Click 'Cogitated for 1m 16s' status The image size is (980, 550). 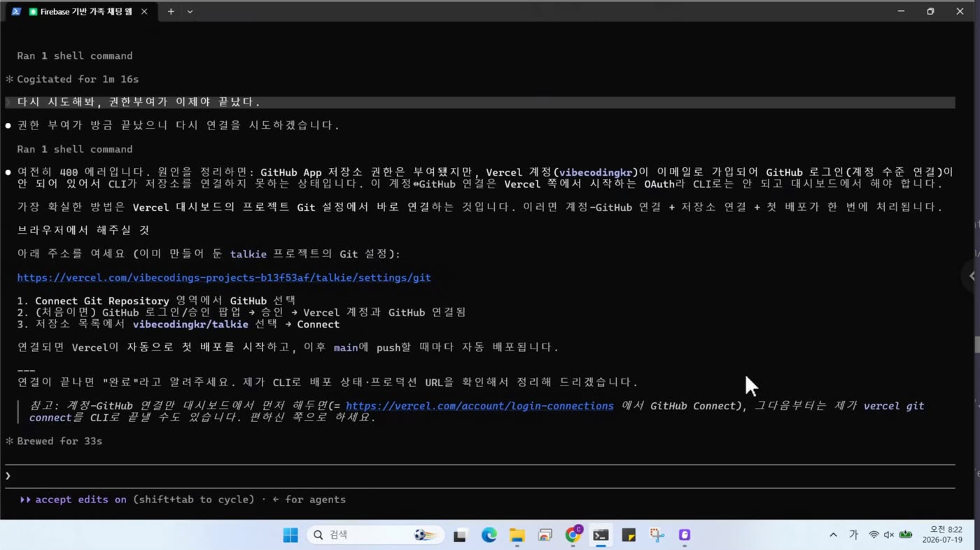[78, 79]
